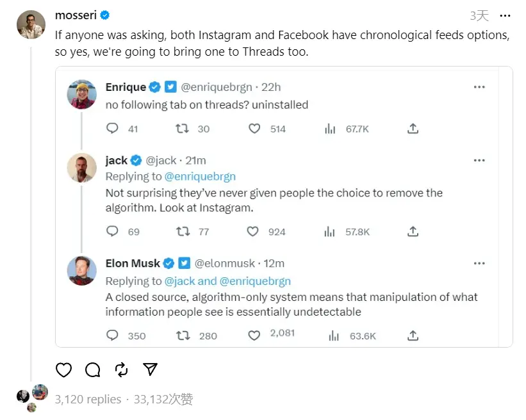Viewport: 526px width, 420px height.
Task: Like Elon Musk's tweet
Action: pyautogui.click(x=254, y=335)
